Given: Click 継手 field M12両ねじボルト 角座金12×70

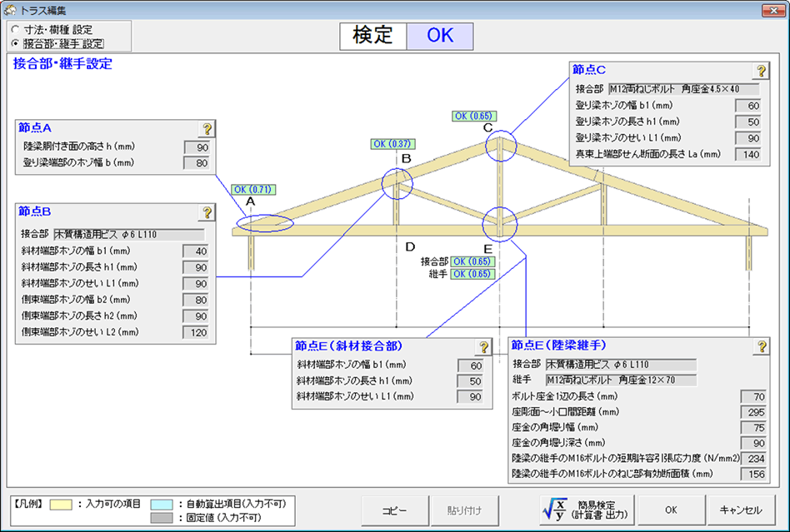Looking at the screenshot, I should point(621,380).
